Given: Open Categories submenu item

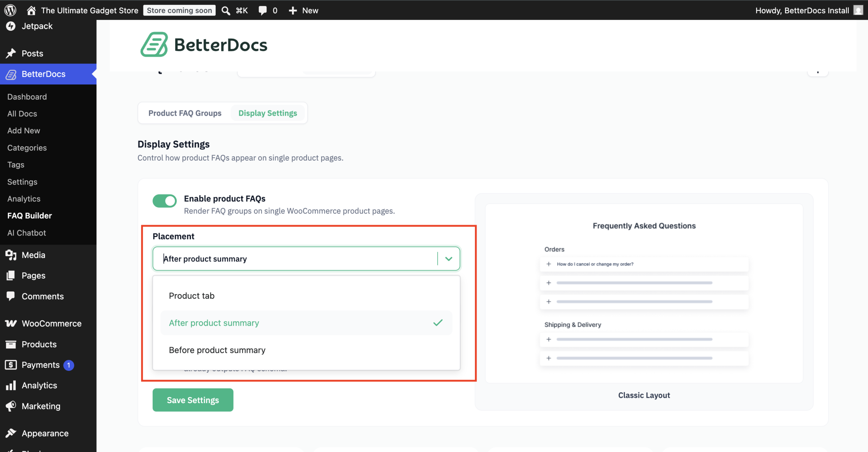Looking at the screenshot, I should 27,148.
